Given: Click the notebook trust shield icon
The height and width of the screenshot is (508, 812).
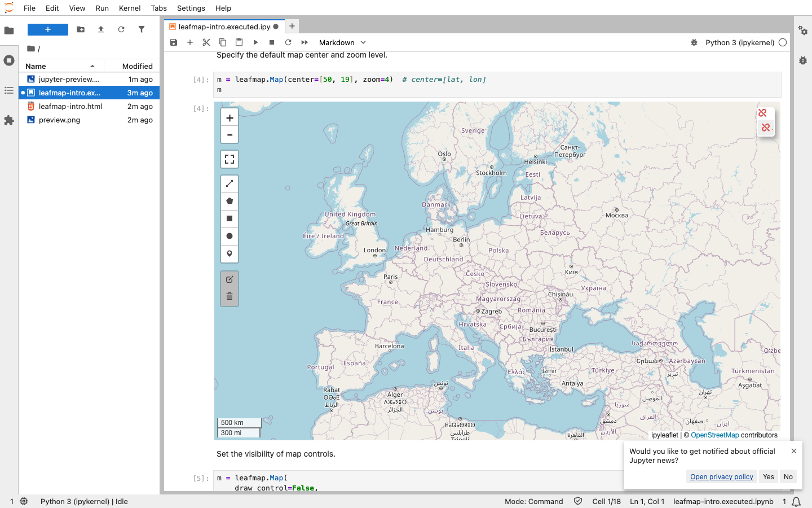Looking at the screenshot, I should click(x=578, y=501).
